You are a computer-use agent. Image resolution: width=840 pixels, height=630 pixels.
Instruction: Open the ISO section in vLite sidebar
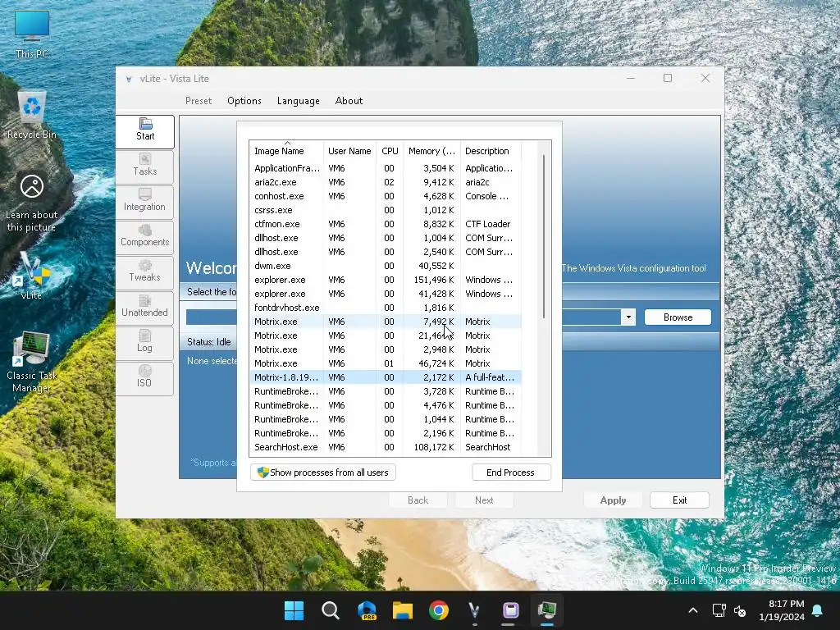pos(145,378)
